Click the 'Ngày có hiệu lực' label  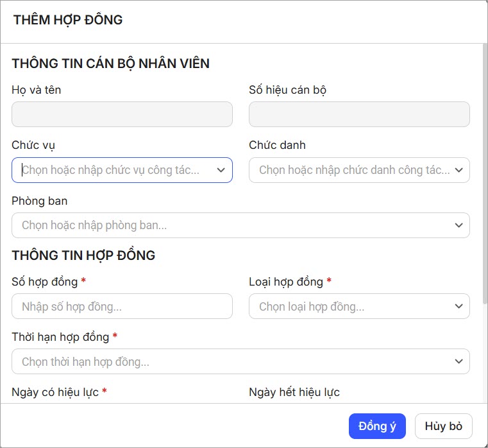(x=55, y=392)
